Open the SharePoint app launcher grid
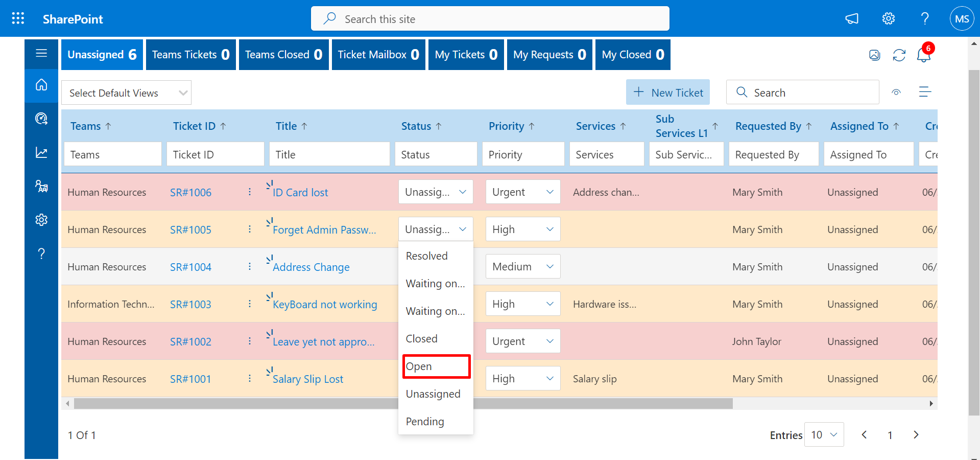Image resolution: width=980 pixels, height=460 pixels. pyautogui.click(x=18, y=19)
